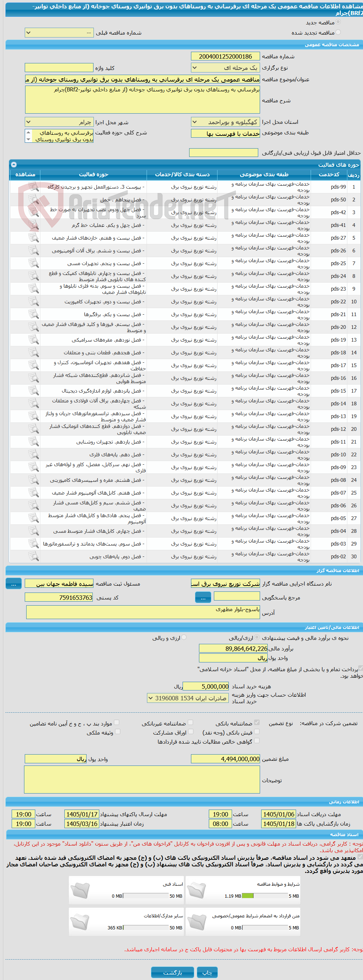Select ارزی/ریالی estimate radio option
The width and height of the screenshot is (363, 980).
click(257, 637)
